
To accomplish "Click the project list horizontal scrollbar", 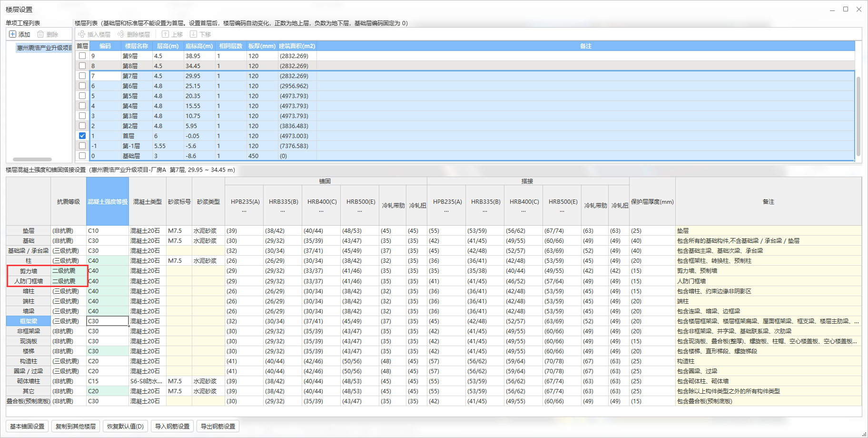I will (32, 159).
